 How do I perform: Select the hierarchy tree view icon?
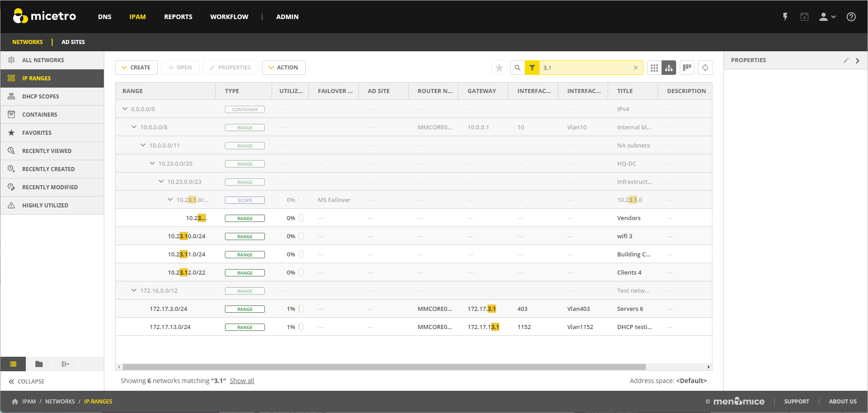669,68
